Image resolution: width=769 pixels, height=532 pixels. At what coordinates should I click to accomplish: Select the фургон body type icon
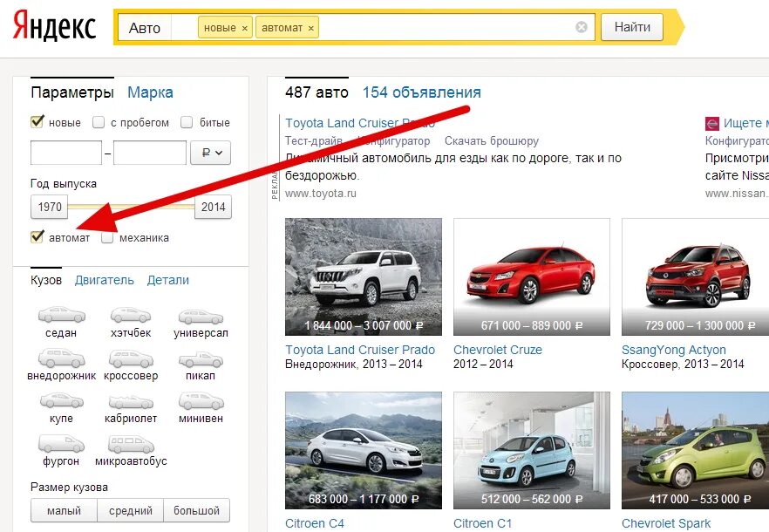(61, 444)
